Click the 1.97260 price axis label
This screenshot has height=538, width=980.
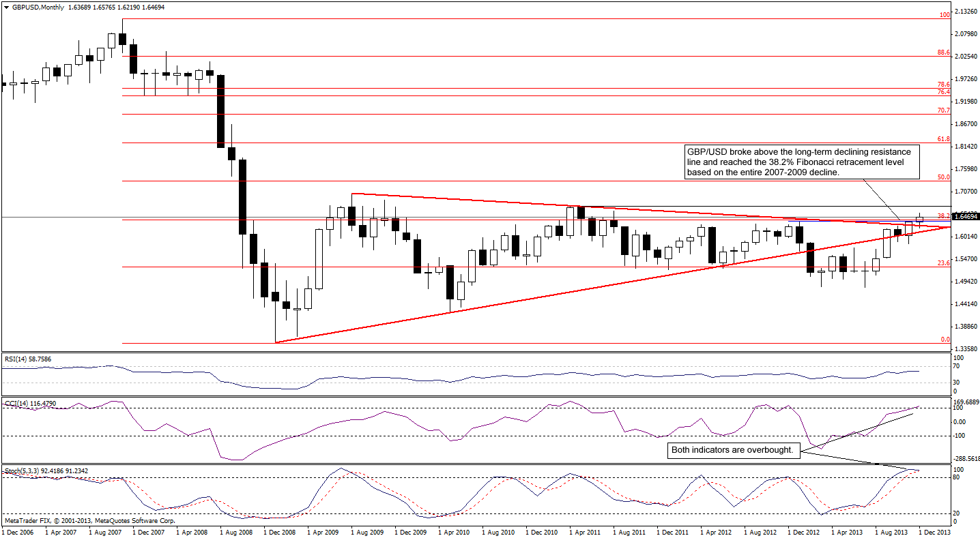(966, 79)
